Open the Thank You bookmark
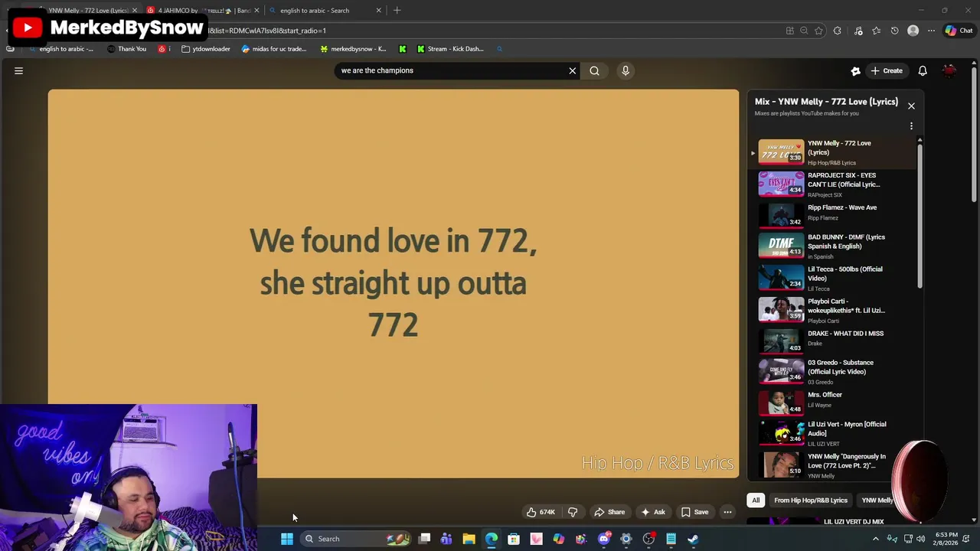The image size is (980, 551). (x=126, y=49)
